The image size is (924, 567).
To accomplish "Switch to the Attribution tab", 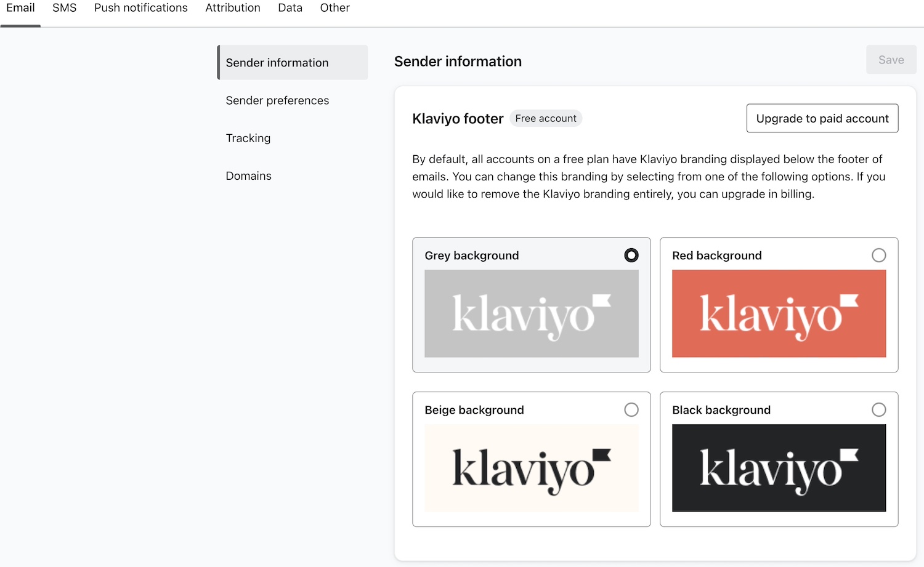I will point(233,8).
